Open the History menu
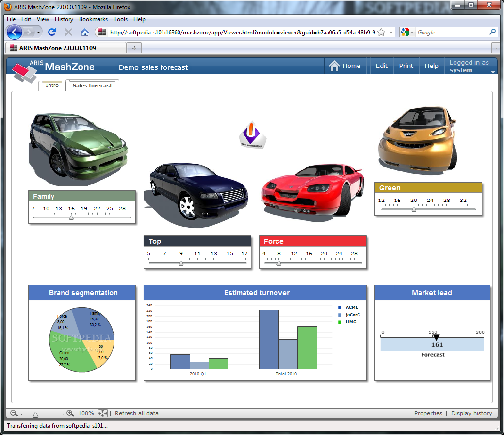 point(64,19)
